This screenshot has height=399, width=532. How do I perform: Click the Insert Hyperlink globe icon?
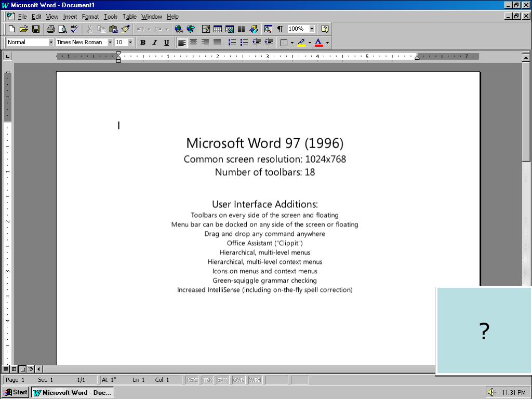click(179, 29)
